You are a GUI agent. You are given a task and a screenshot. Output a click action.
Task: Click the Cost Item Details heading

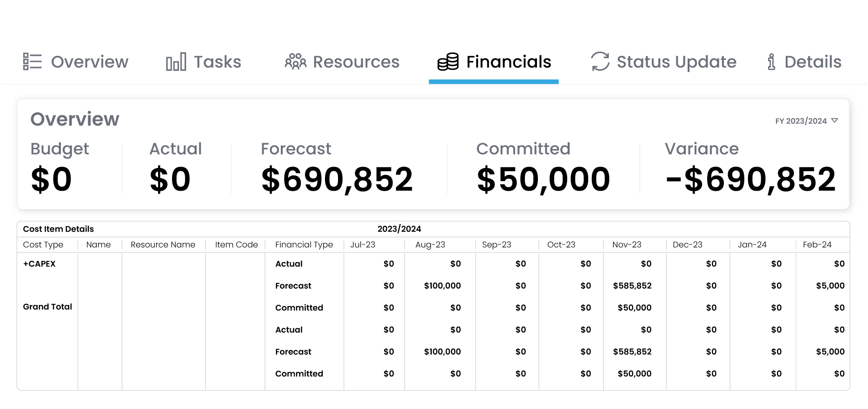59,229
